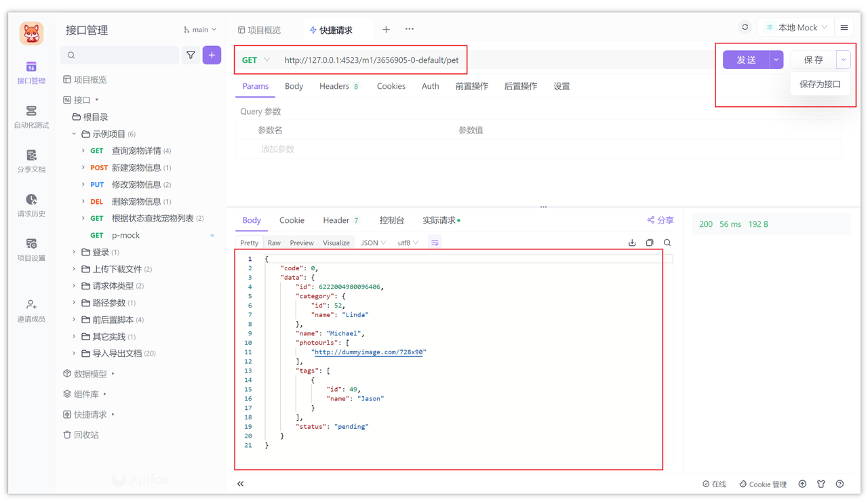The image size is (868, 502).
Task: Open the Auth tab
Action: [430, 86]
